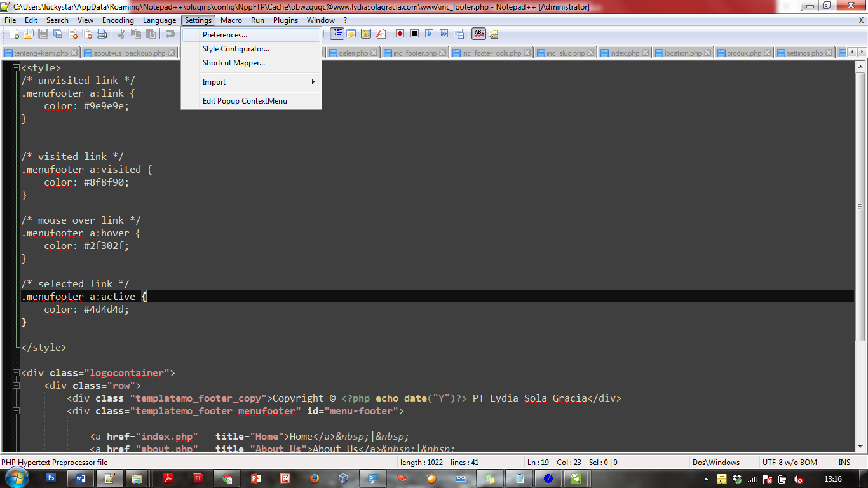The width and height of the screenshot is (868, 488).
Task: Select Shortcut Mapper... in the Settings menu
Action: click(252, 63)
